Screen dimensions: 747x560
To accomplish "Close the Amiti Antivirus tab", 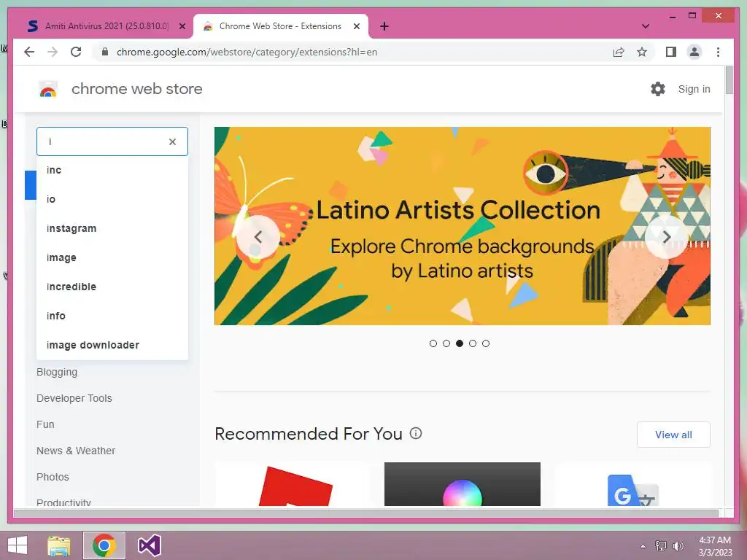I will pyautogui.click(x=182, y=26).
